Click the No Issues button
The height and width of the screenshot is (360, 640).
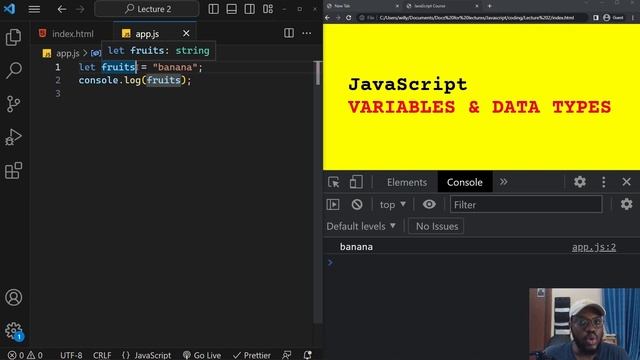click(x=436, y=226)
